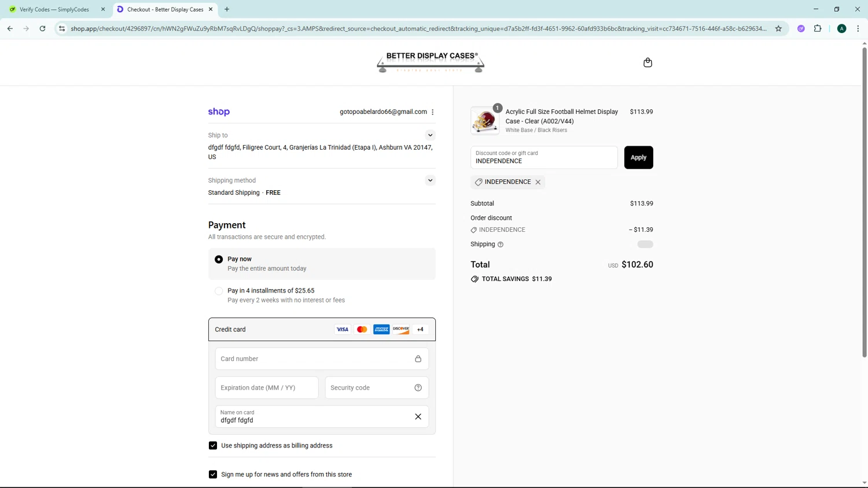Click the Shop Pay logo
The width and height of the screenshot is (868, 488).
click(x=219, y=112)
